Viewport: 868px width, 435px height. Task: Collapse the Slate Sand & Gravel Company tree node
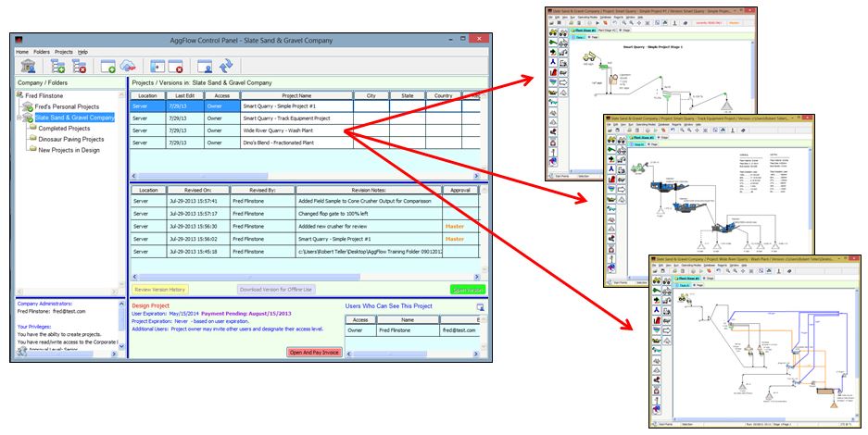19,118
